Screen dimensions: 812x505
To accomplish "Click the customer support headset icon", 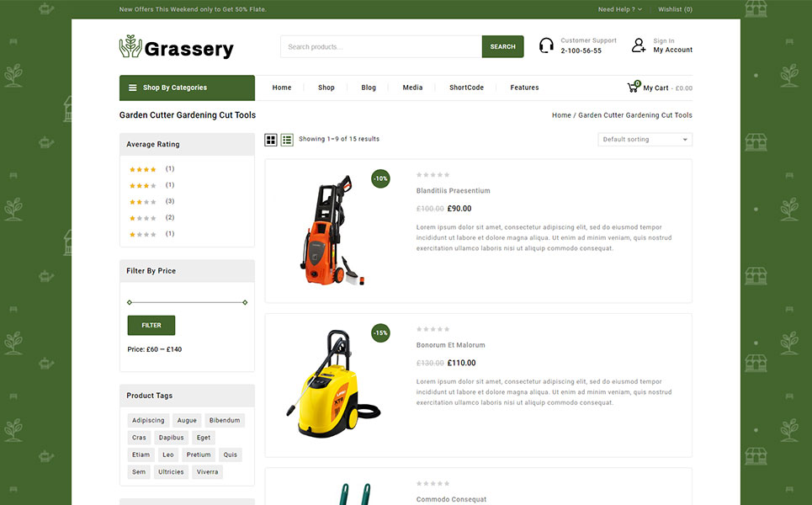I will (x=546, y=46).
